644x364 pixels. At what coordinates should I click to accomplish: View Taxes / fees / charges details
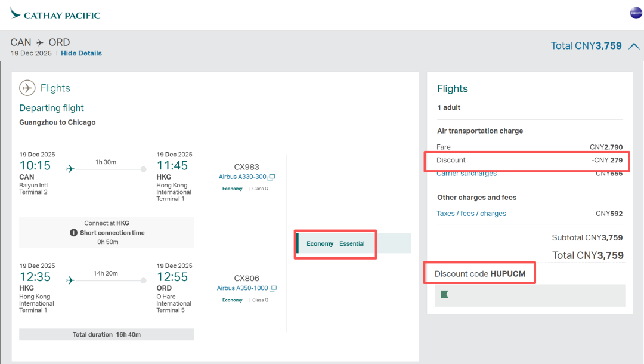click(x=471, y=214)
